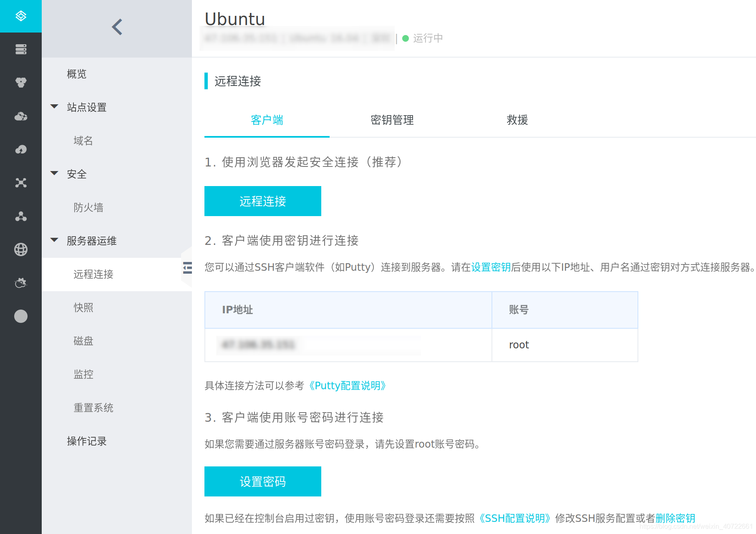
Task: Open the 防火墙 firewall page
Action: (x=88, y=207)
